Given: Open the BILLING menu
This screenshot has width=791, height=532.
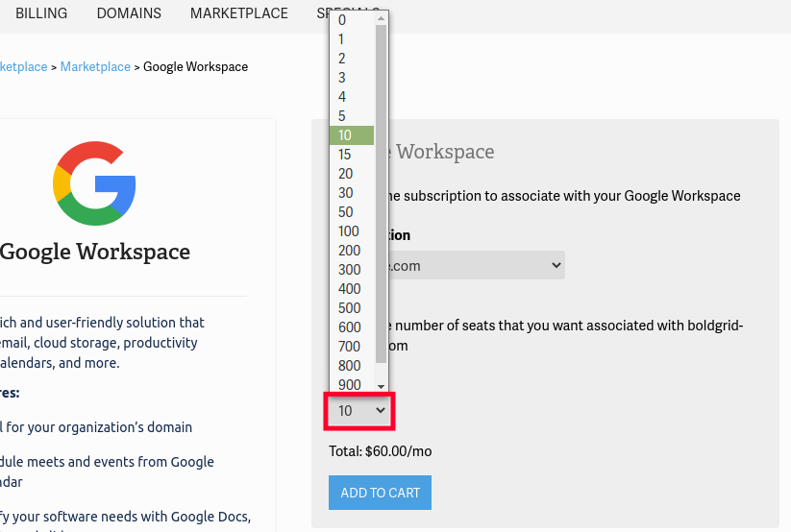Looking at the screenshot, I should click(x=41, y=13).
